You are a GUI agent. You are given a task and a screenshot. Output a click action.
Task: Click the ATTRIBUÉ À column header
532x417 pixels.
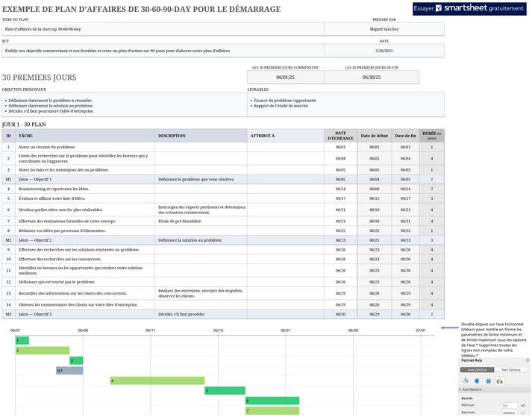click(x=285, y=136)
